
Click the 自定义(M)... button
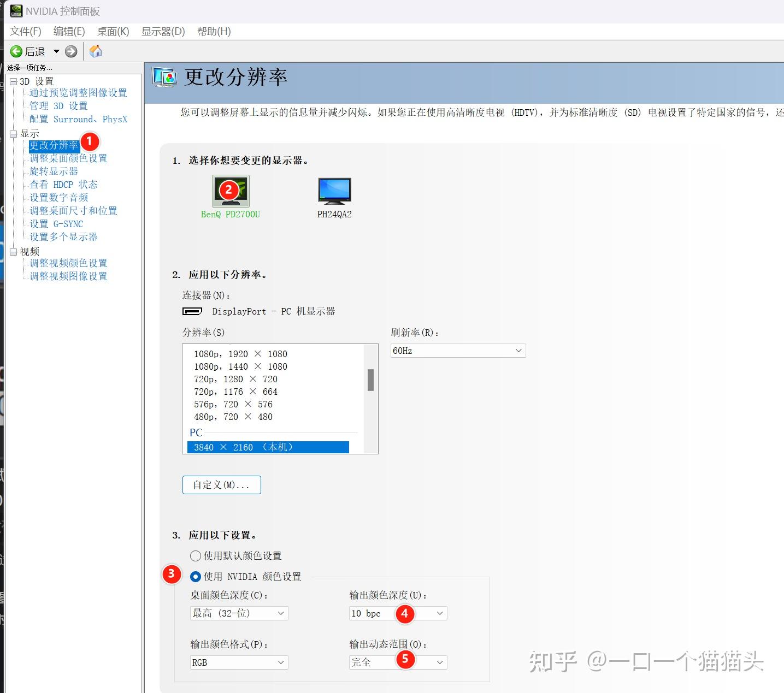pyautogui.click(x=222, y=485)
